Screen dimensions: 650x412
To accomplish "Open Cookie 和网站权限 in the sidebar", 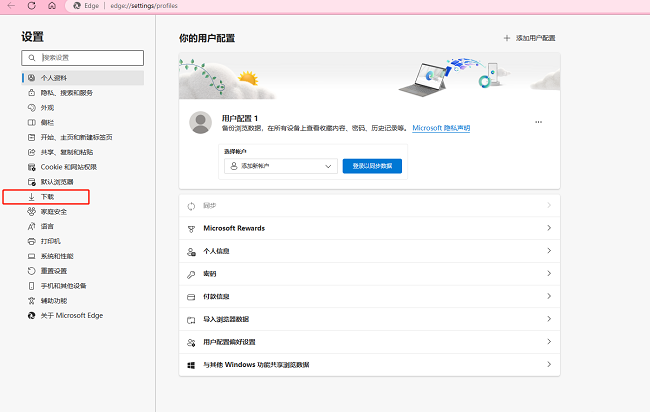I will (x=68, y=167).
